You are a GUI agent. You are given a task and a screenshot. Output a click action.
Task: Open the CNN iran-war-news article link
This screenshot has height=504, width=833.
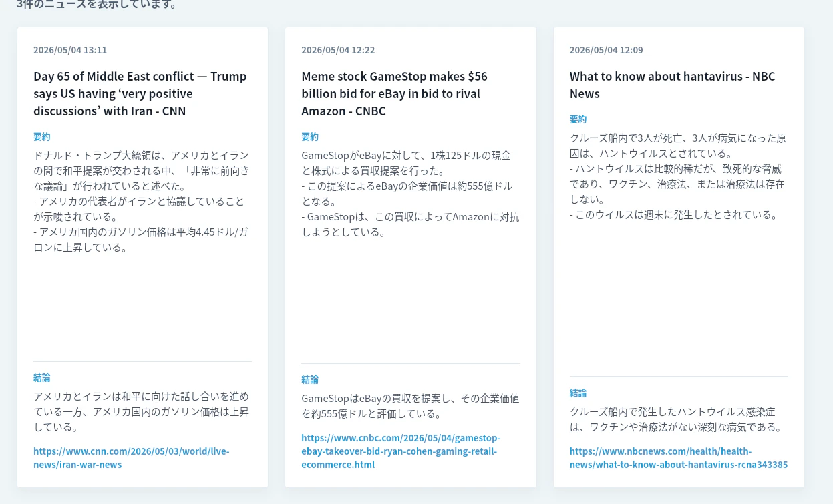132,457
